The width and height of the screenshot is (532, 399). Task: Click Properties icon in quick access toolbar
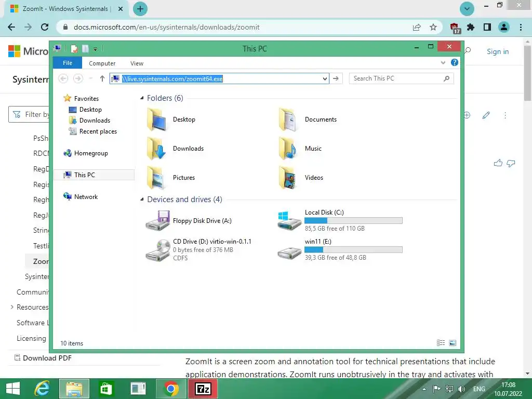74,49
